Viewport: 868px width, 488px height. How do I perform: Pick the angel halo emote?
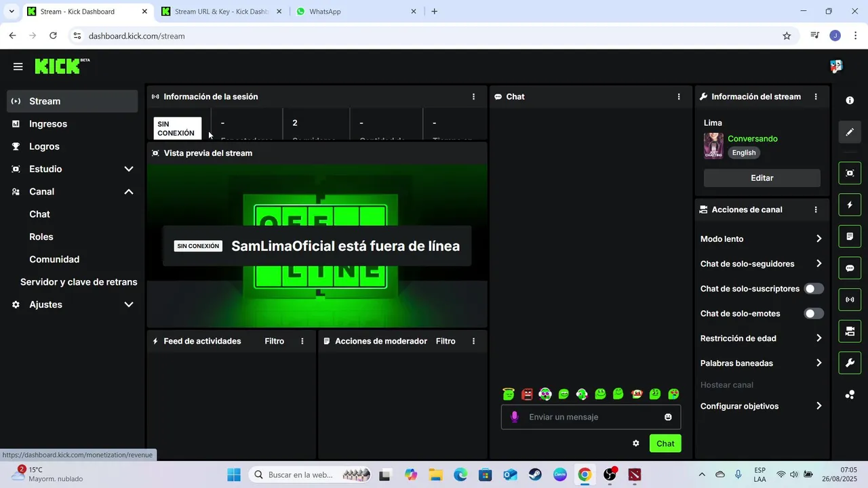click(509, 394)
